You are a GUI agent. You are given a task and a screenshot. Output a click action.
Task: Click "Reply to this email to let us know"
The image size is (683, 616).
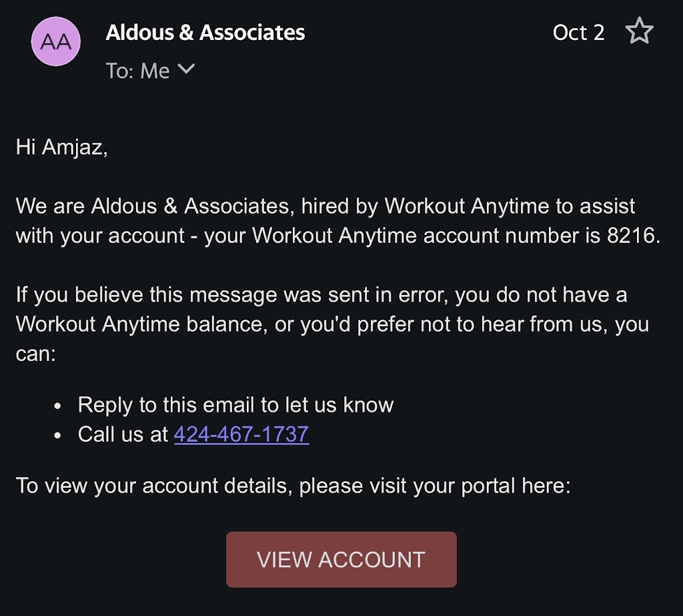coord(235,404)
